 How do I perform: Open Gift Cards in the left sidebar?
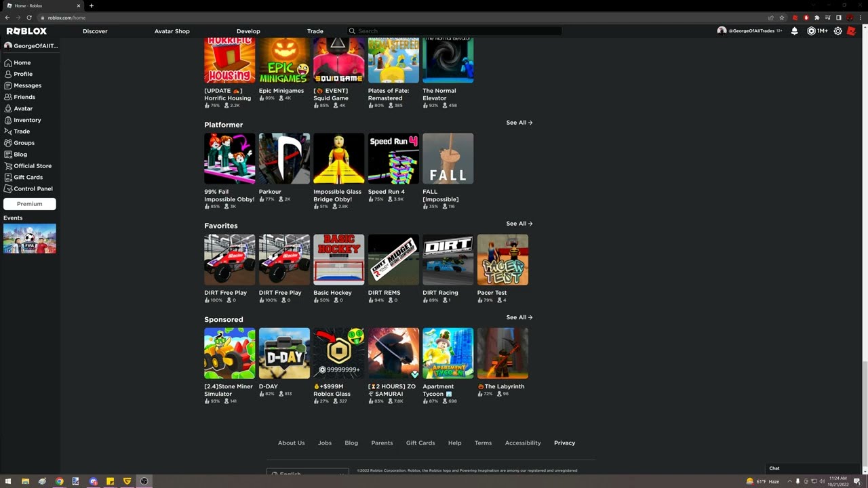point(23,178)
